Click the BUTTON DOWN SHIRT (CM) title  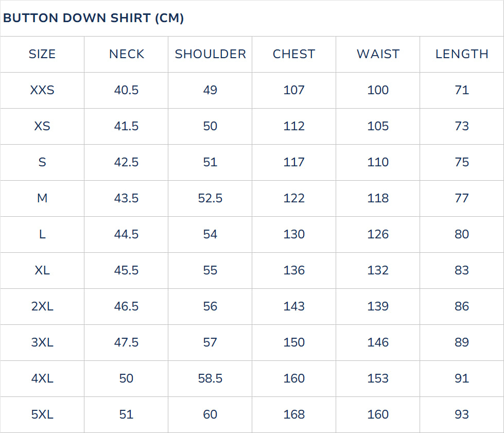[x=93, y=18]
